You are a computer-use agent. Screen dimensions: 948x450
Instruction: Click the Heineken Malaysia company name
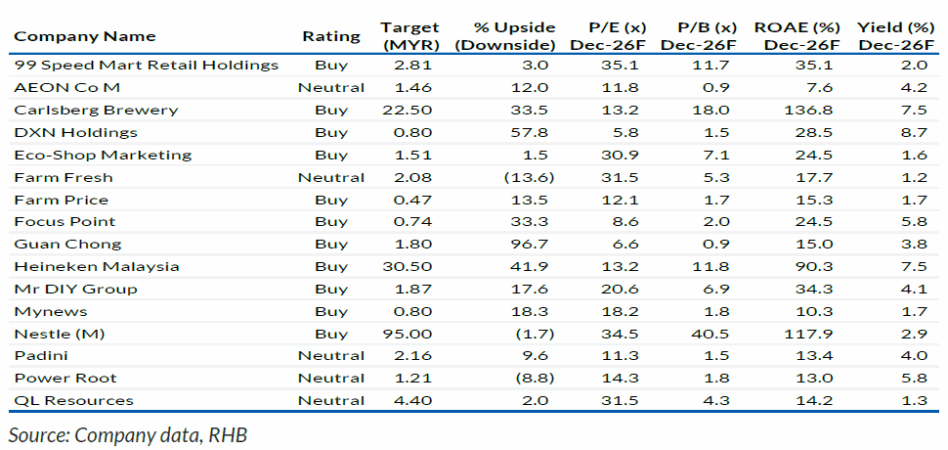pyautogui.click(x=97, y=266)
